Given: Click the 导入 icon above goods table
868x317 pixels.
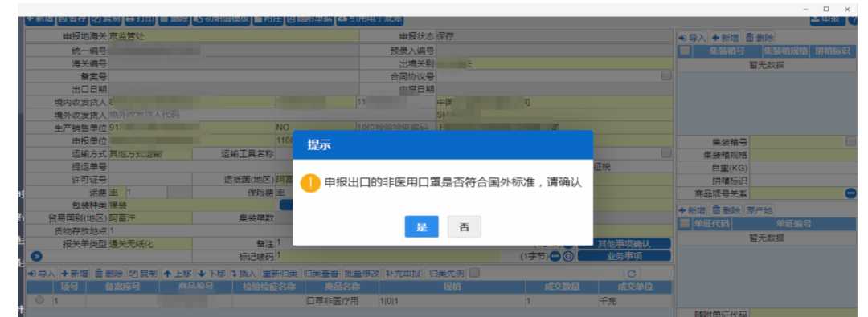Looking at the screenshot, I should coord(42,274).
